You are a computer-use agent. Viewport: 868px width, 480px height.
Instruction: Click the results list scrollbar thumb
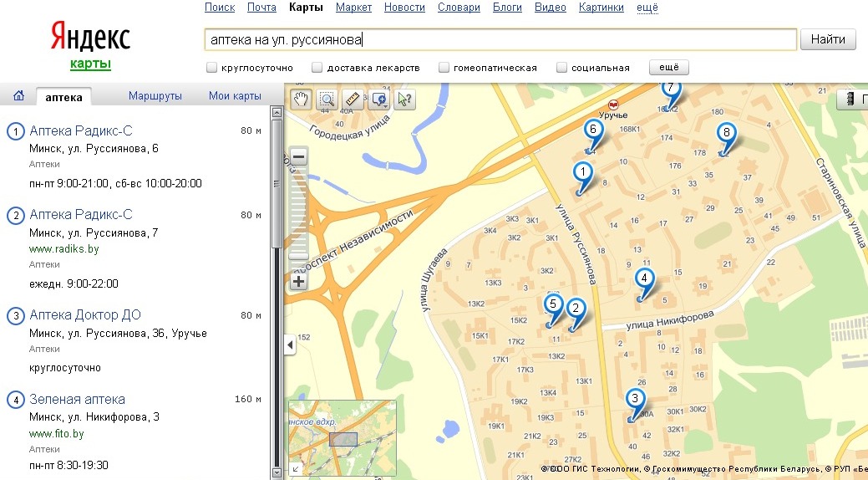coord(277,183)
